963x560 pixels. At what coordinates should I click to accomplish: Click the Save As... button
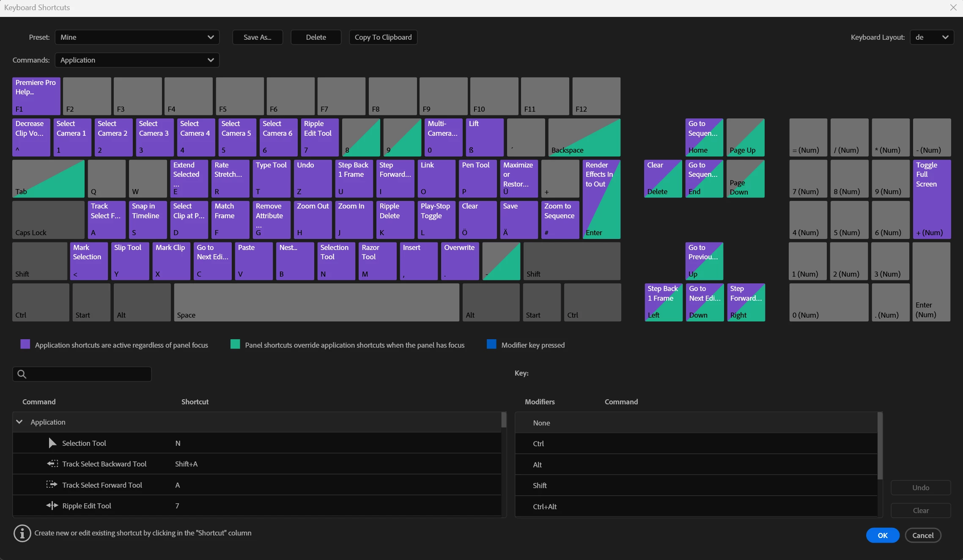click(x=258, y=37)
